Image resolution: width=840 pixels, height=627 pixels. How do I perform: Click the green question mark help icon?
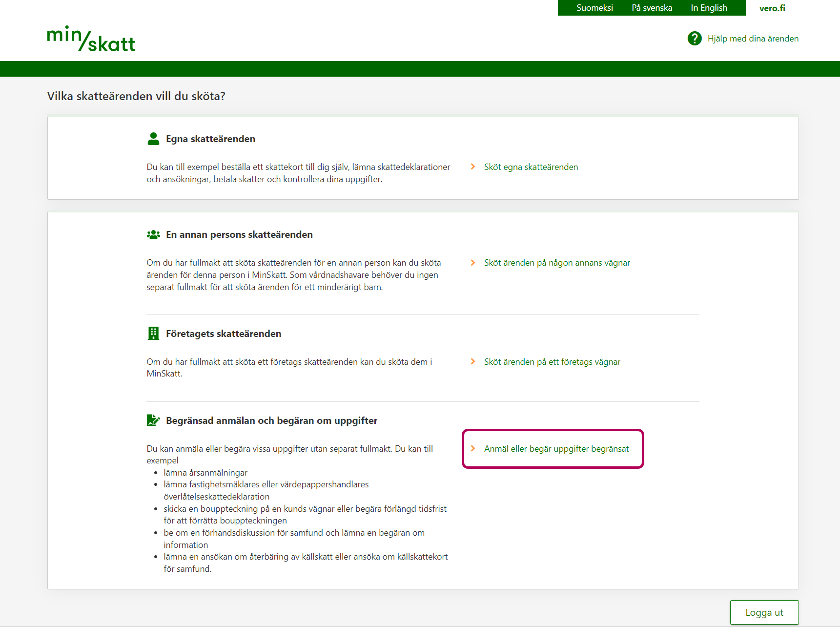(x=694, y=39)
